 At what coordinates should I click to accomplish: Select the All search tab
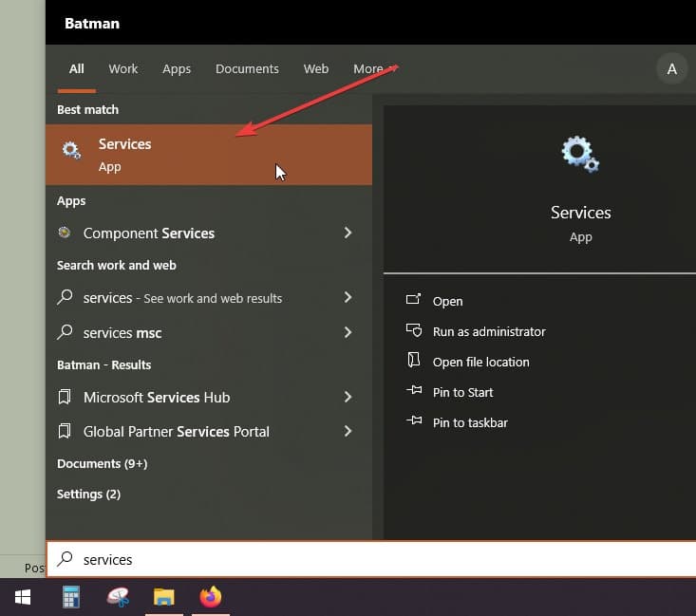(x=76, y=68)
